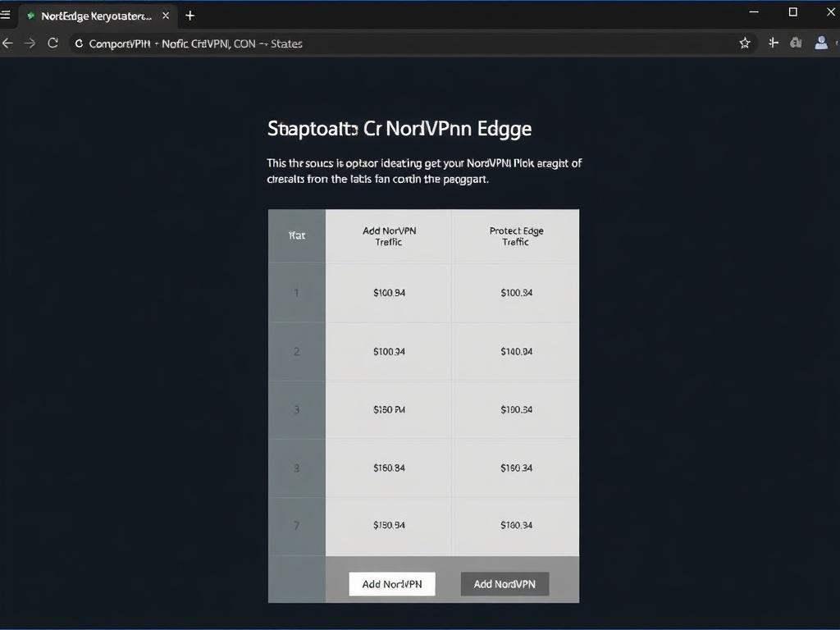
Task: Select row number 7 in the table
Action: (297, 526)
